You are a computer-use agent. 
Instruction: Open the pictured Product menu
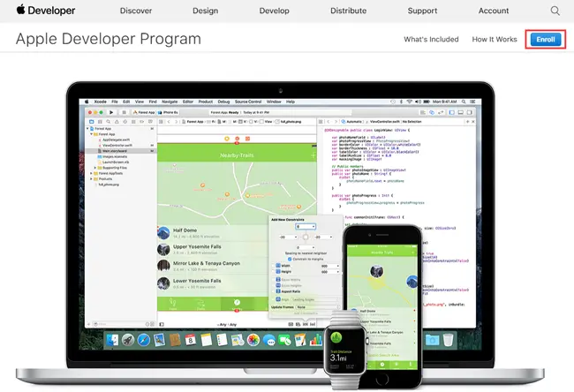pos(206,102)
